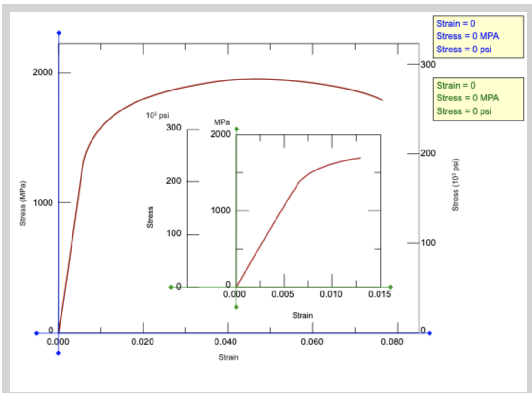Select the blue diamond handle at the right end of the main strain axis
The width and height of the screenshot is (532, 401).
[x=430, y=333]
